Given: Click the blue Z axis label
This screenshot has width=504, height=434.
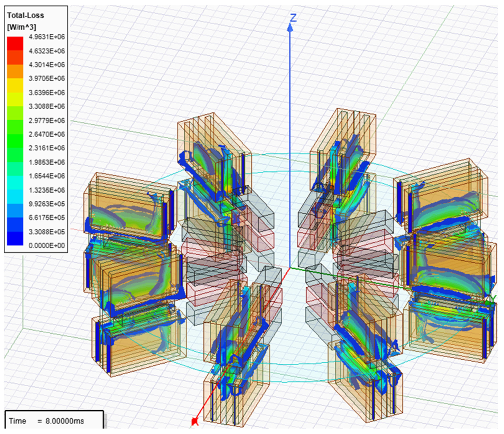Looking at the screenshot, I should point(293,18).
